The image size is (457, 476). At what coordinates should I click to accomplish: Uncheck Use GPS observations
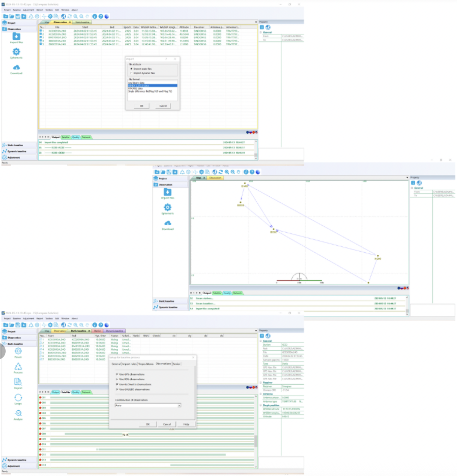117,374
